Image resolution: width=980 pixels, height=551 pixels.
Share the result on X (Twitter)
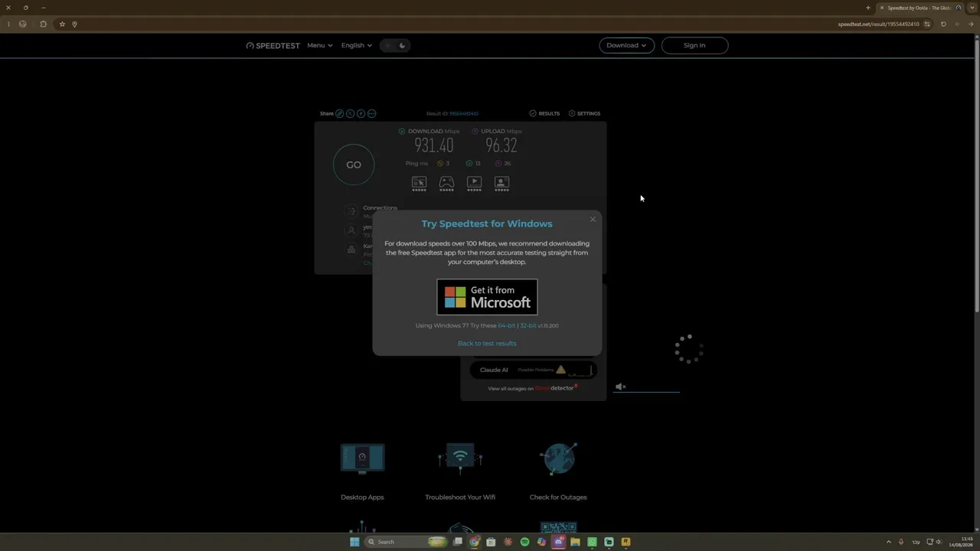[350, 113]
